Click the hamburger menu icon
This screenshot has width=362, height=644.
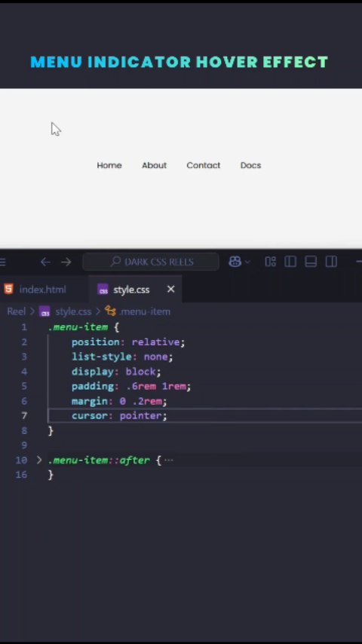pos(2,262)
